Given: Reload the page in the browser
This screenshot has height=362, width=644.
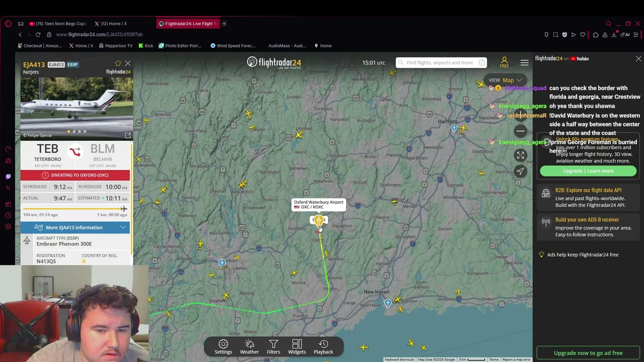Looking at the screenshot, I should point(38,35).
